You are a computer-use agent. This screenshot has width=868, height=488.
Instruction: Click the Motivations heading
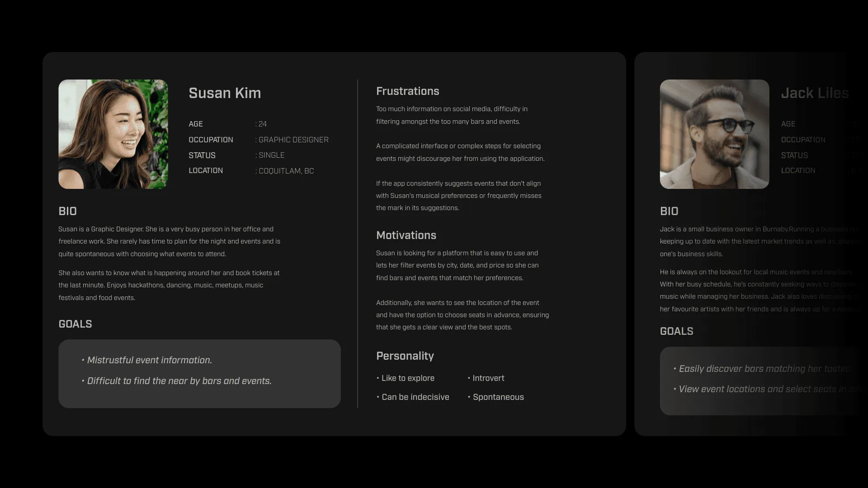406,235
